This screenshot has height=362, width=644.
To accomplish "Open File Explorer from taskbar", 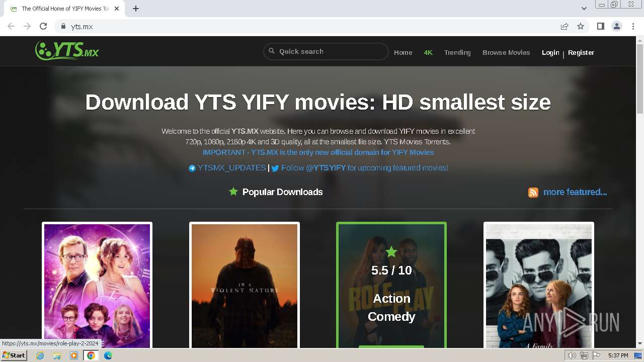I will tap(57, 355).
